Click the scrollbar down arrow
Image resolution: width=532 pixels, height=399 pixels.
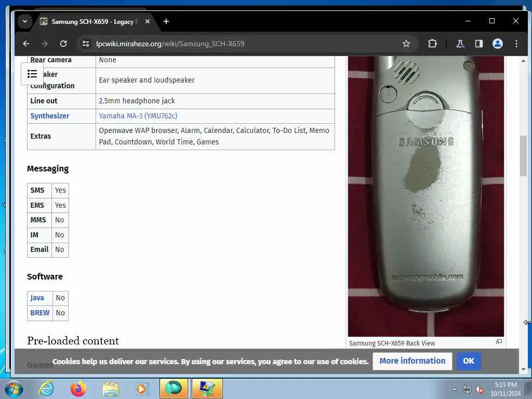coord(523,369)
